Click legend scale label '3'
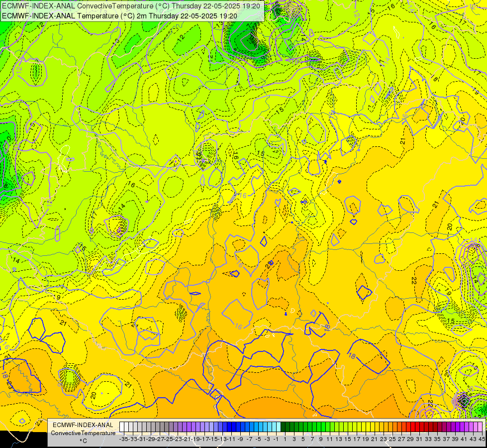The image size is (487, 448). coord(294,440)
